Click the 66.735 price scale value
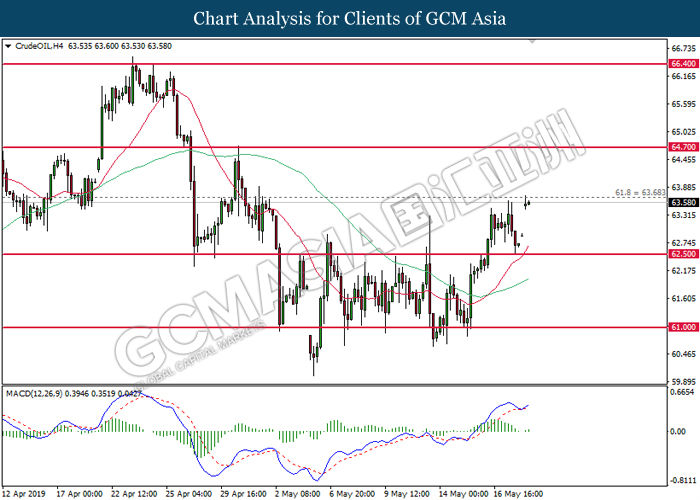 683,49
